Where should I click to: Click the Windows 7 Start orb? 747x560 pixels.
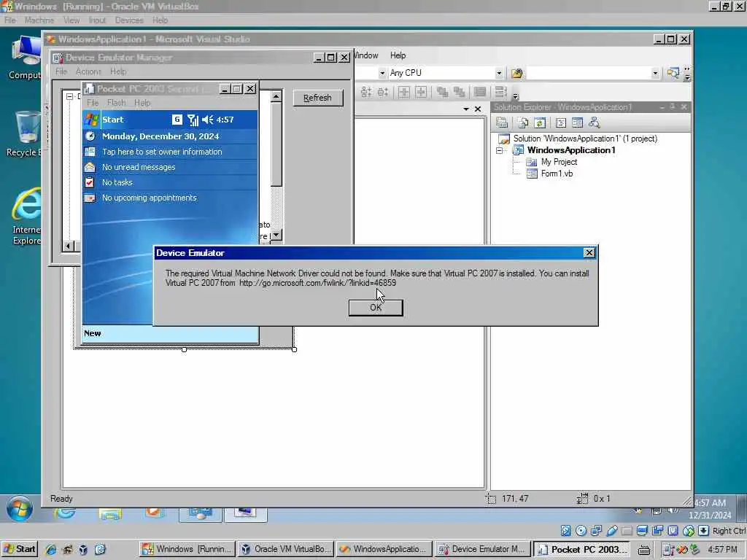pos(20,508)
